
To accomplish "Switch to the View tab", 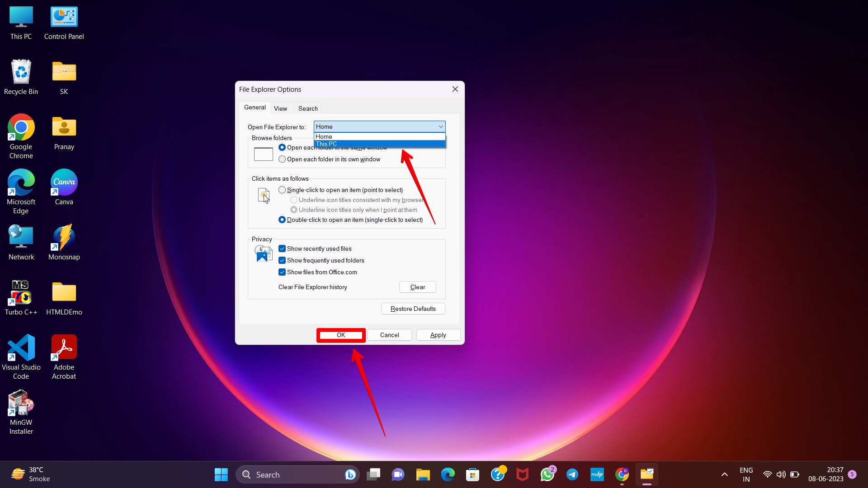I will (x=281, y=108).
